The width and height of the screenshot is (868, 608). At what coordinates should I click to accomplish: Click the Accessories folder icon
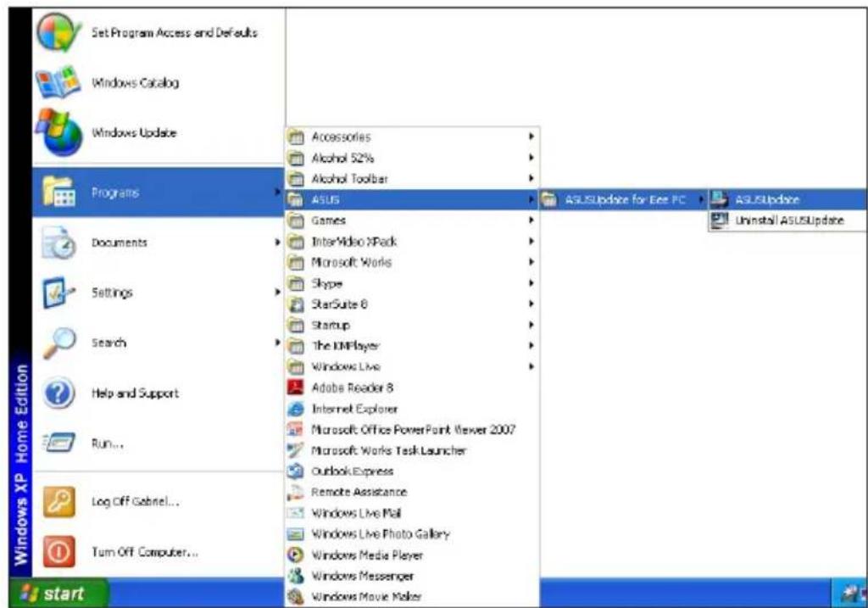[297, 137]
